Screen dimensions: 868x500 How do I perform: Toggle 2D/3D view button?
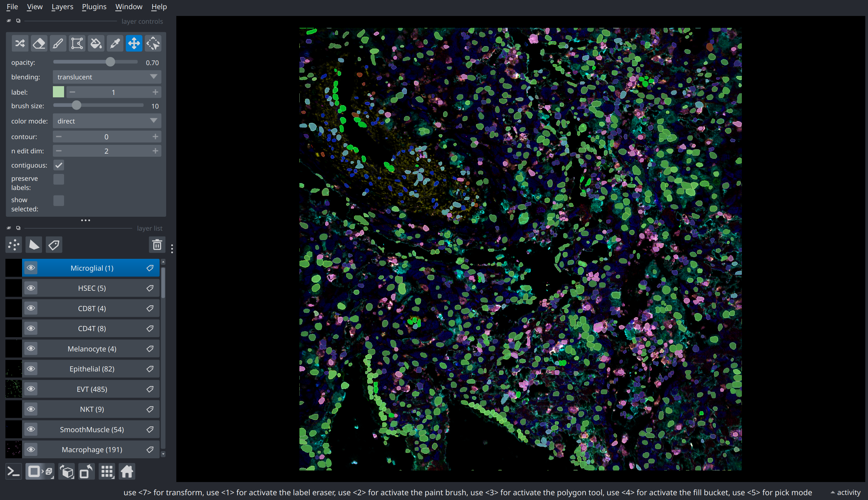pos(40,472)
